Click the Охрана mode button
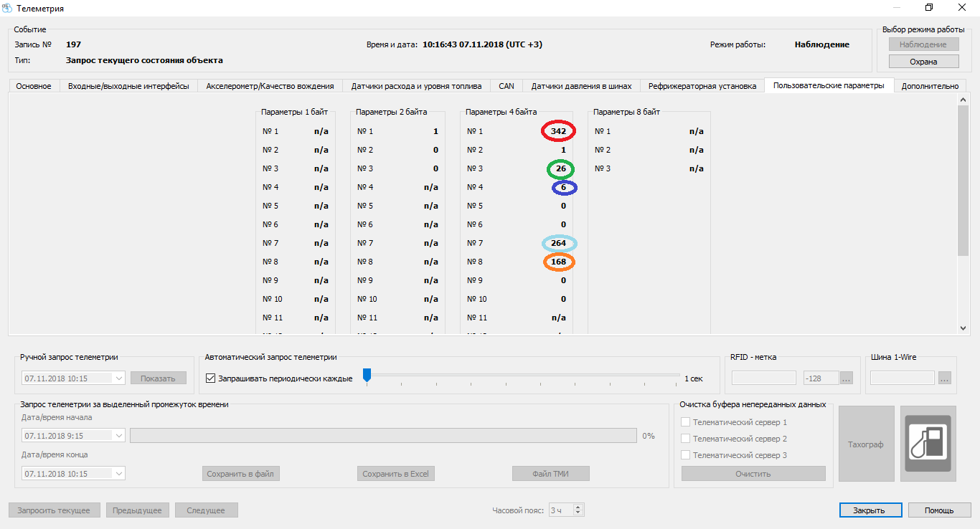980x529 pixels. [923, 62]
